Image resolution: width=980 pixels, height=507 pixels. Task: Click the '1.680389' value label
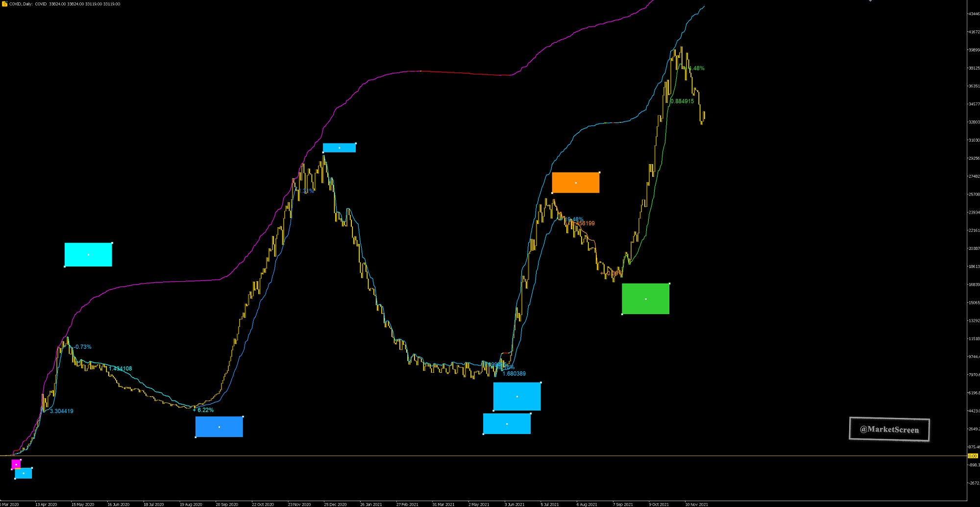click(x=514, y=374)
